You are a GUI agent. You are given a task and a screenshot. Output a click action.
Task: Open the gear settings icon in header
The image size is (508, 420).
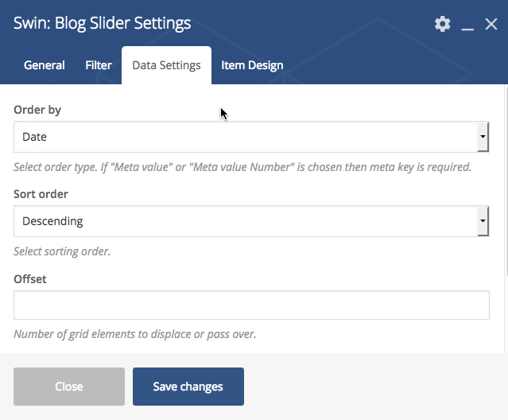pyautogui.click(x=442, y=24)
